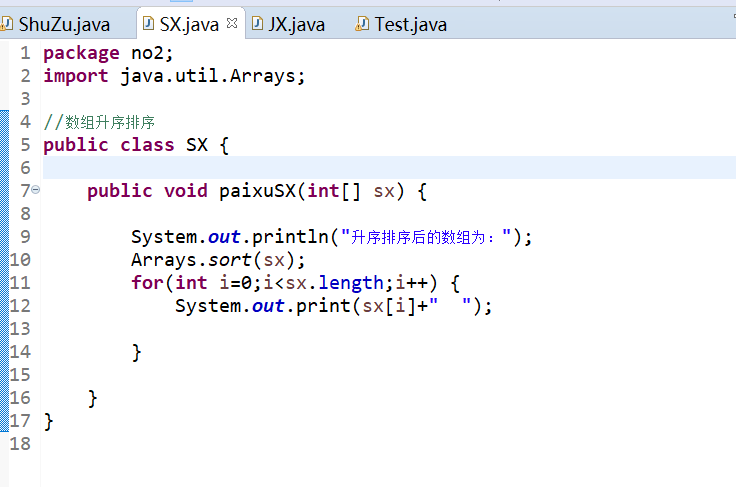Click the 'int[]' parameter type

point(334,191)
